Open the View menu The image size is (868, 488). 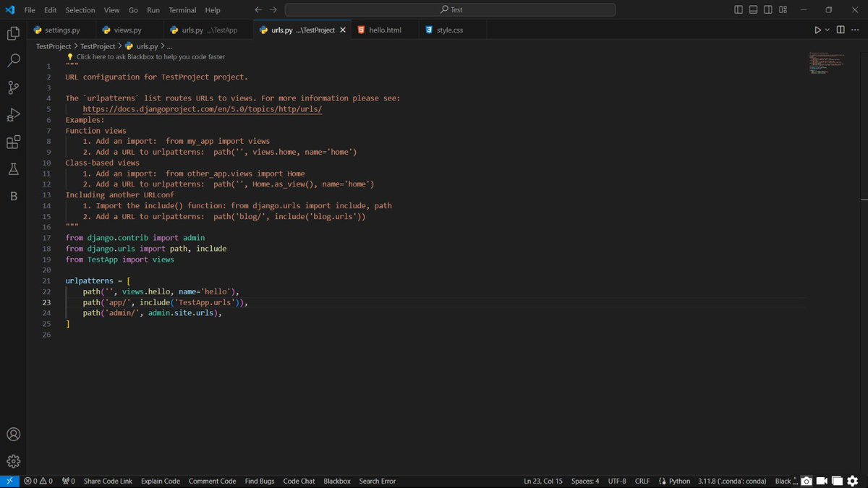point(111,10)
